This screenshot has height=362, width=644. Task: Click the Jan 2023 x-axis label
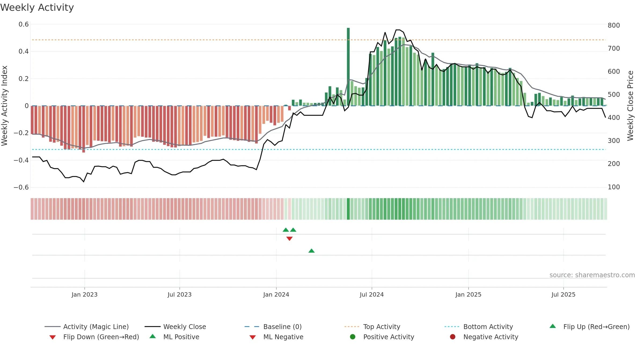[85, 295]
